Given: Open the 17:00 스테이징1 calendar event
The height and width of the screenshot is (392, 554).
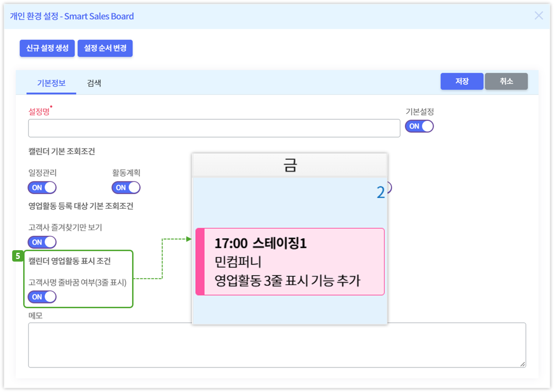Looking at the screenshot, I should (290, 262).
